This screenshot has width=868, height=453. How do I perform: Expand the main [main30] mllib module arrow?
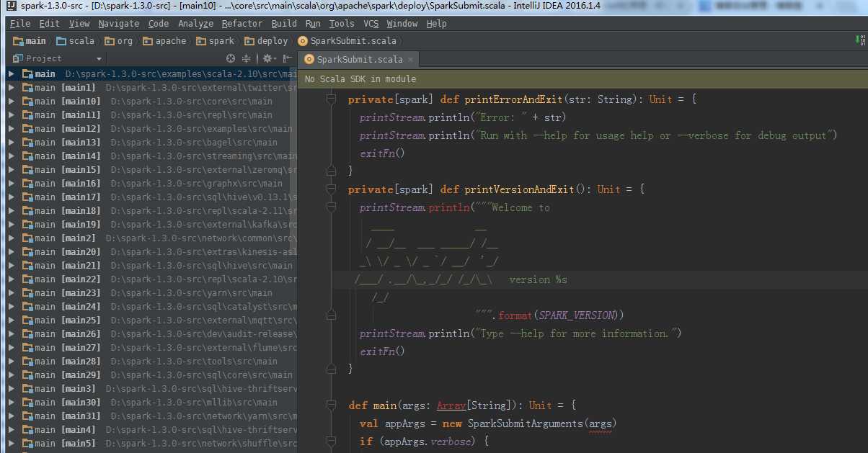[x=12, y=402]
